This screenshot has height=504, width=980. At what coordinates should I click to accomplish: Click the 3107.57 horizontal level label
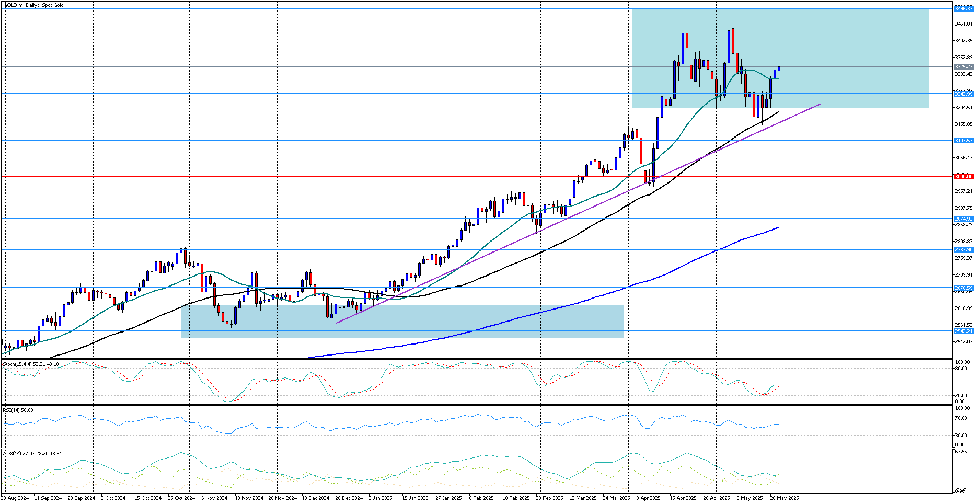pos(964,141)
